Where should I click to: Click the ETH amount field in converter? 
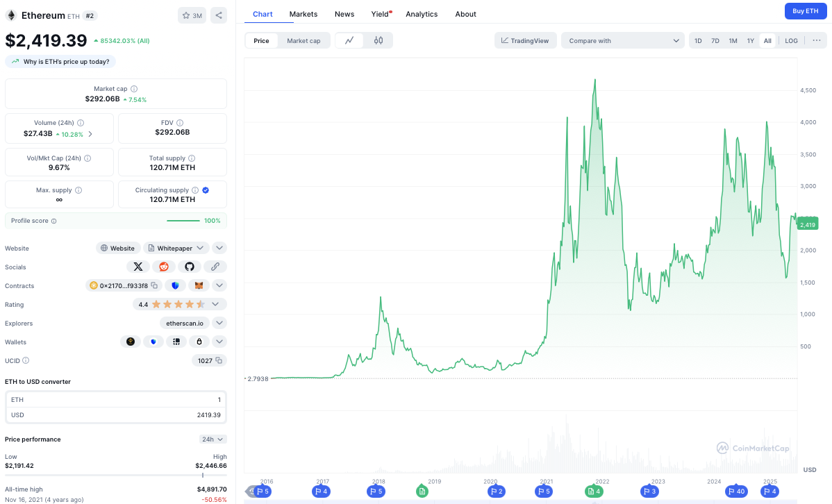pyautogui.click(x=116, y=399)
